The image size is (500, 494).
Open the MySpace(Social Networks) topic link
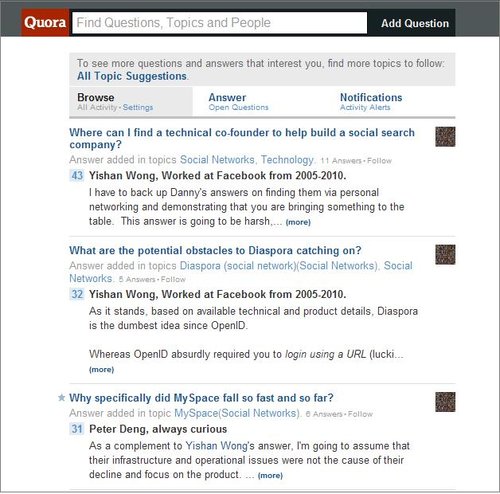237,413
